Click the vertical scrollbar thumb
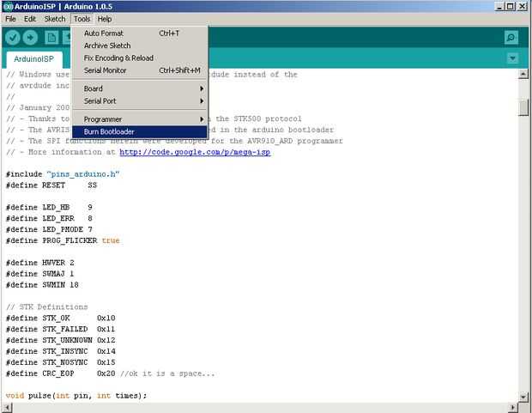This screenshot has width=532, height=413. [523, 107]
